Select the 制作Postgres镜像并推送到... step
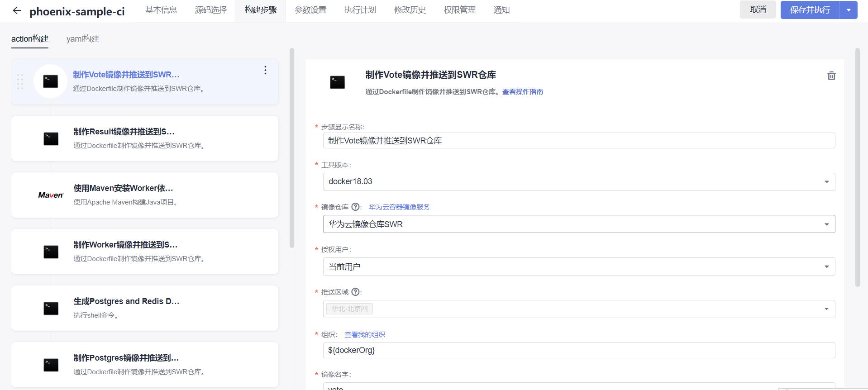This screenshot has height=390, width=868. click(x=145, y=365)
